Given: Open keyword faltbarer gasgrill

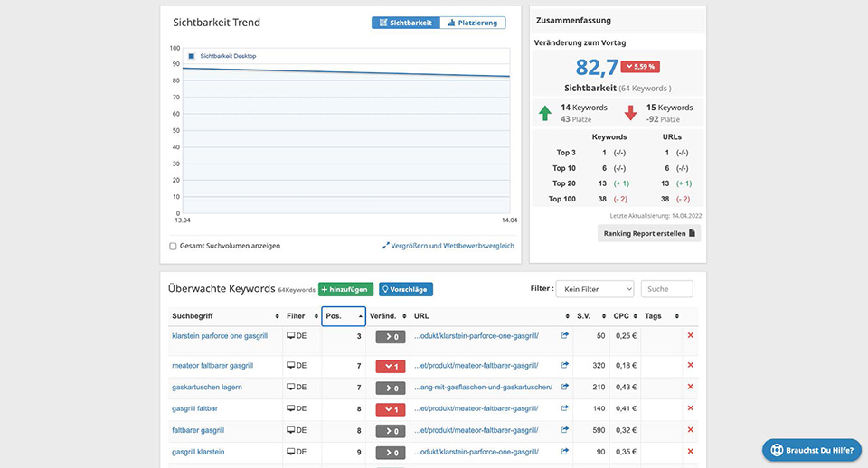Looking at the screenshot, I should pyautogui.click(x=198, y=430).
